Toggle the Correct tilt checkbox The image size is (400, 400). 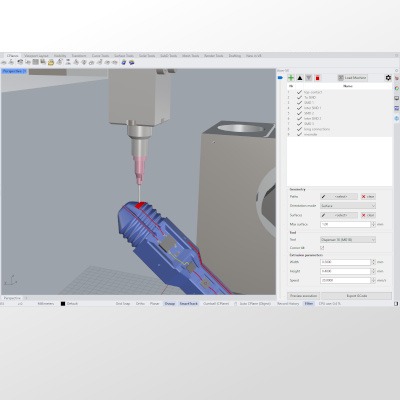(322, 248)
